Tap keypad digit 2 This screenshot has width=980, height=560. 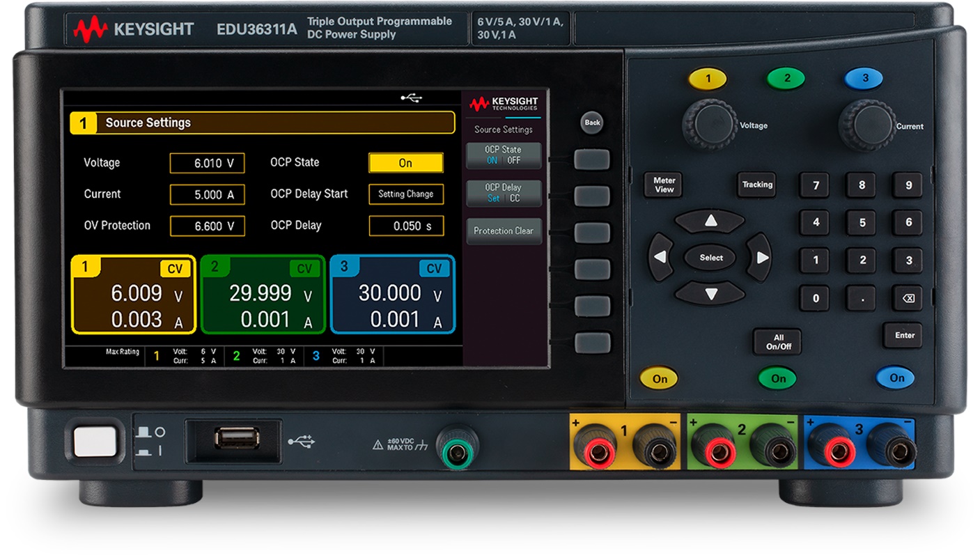(x=862, y=260)
